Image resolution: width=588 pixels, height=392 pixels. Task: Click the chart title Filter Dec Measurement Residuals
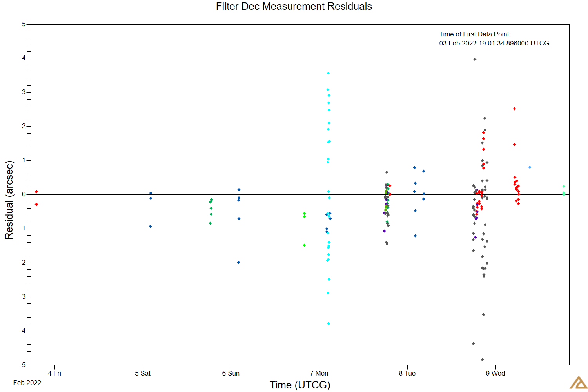point(293,7)
